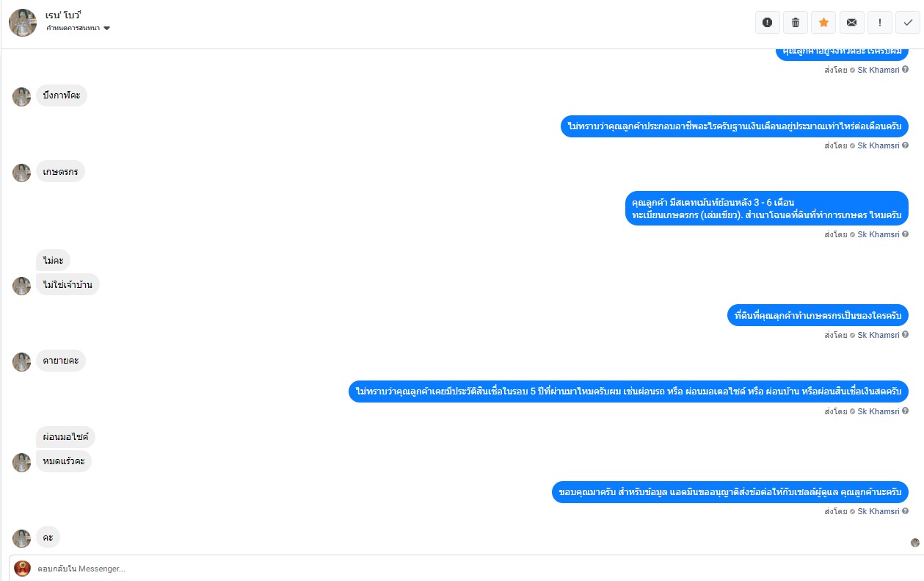Open the profile photo in the header
924x581 pixels.
23,23
